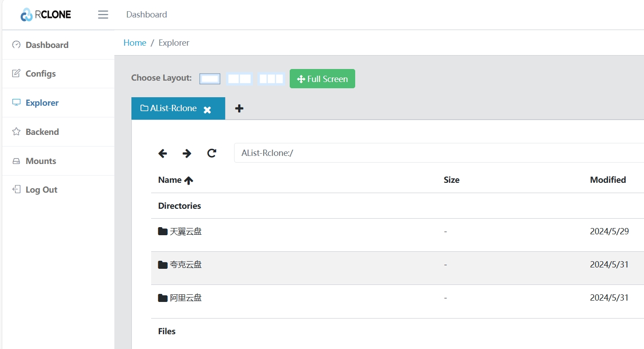
Task: Sort by Size column header
Action: tap(451, 180)
